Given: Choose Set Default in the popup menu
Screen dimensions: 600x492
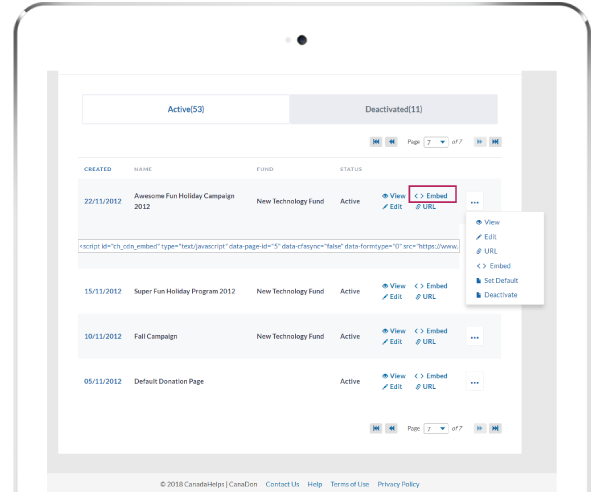Looking at the screenshot, I should click(x=500, y=281).
